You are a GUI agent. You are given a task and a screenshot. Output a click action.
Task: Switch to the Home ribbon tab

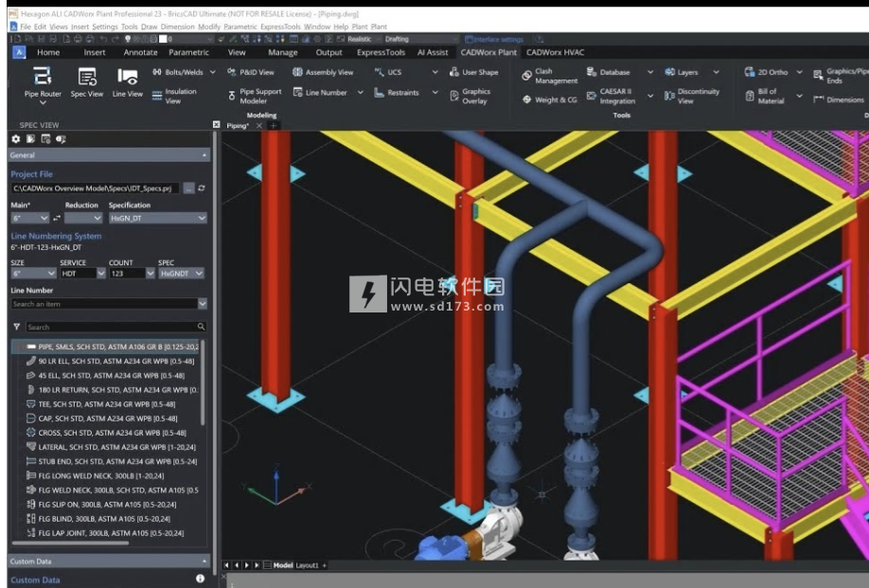coord(48,52)
